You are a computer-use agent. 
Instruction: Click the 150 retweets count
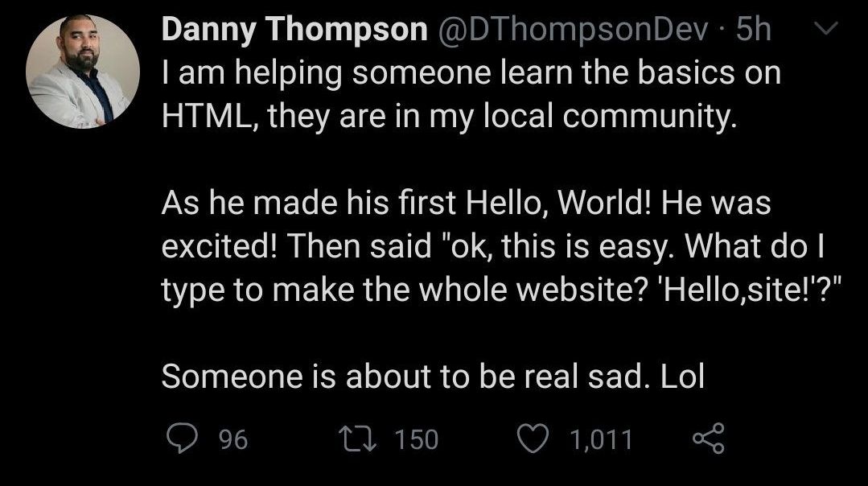coord(418,439)
